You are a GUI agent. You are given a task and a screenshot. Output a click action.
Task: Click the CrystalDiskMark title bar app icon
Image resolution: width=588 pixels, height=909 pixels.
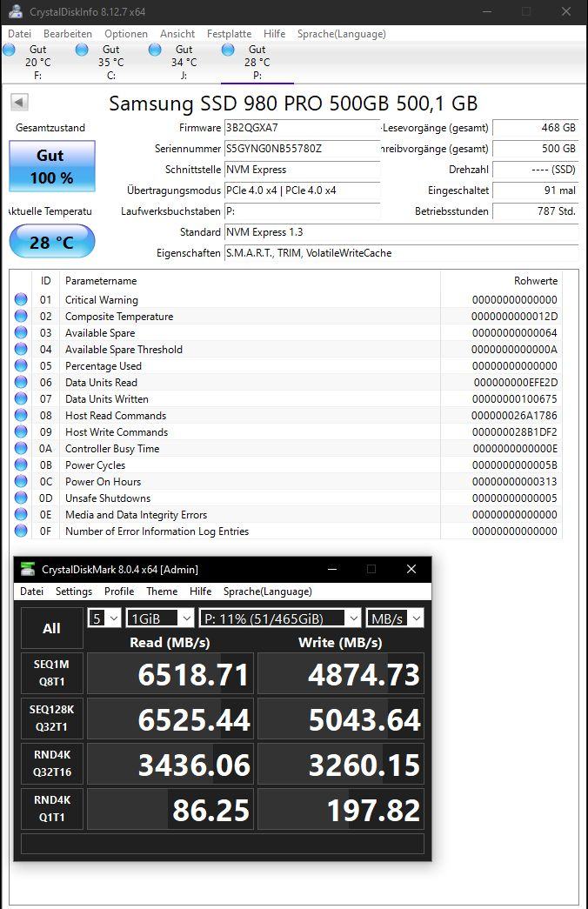(x=27, y=569)
